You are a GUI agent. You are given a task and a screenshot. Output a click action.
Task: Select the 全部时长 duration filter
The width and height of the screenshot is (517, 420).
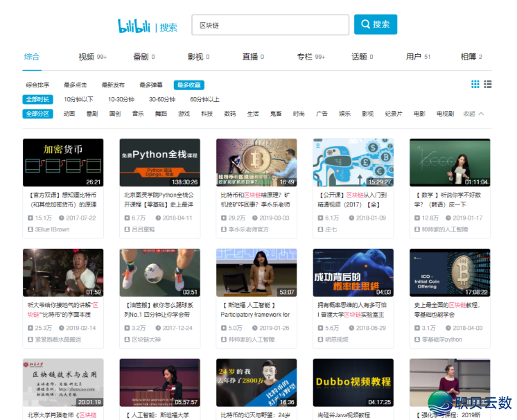pyautogui.click(x=37, y=99)
